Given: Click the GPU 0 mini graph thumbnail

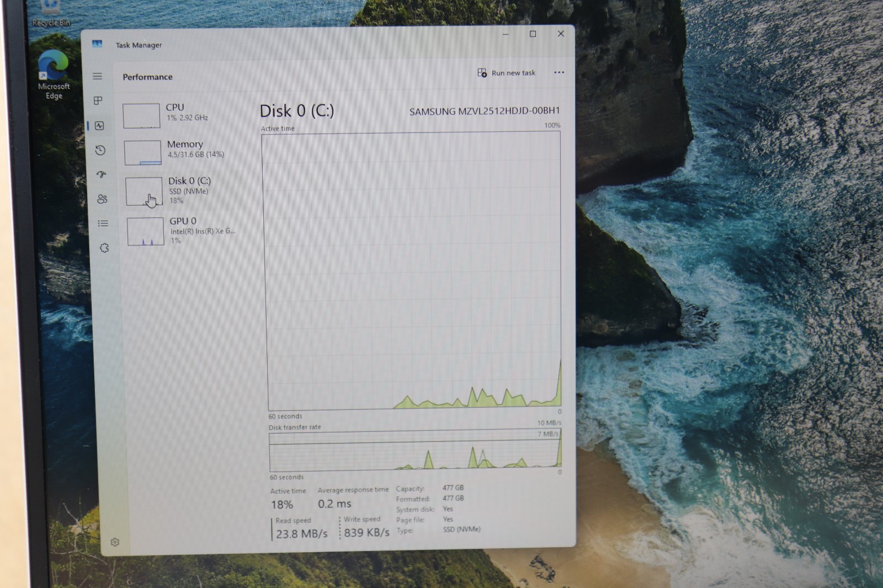Looking at the screenshot, I should [145, 231].
